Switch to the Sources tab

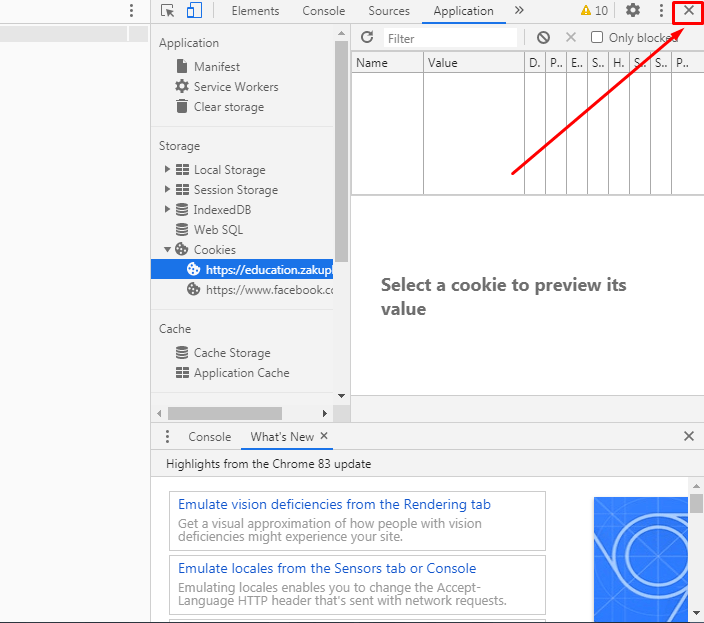(x=389, y=11)
